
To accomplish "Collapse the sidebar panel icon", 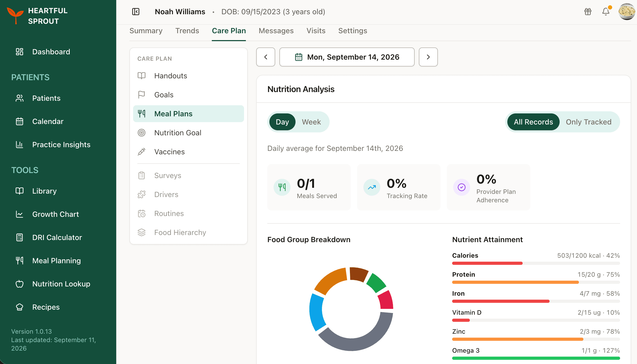I will pos(136,12).
